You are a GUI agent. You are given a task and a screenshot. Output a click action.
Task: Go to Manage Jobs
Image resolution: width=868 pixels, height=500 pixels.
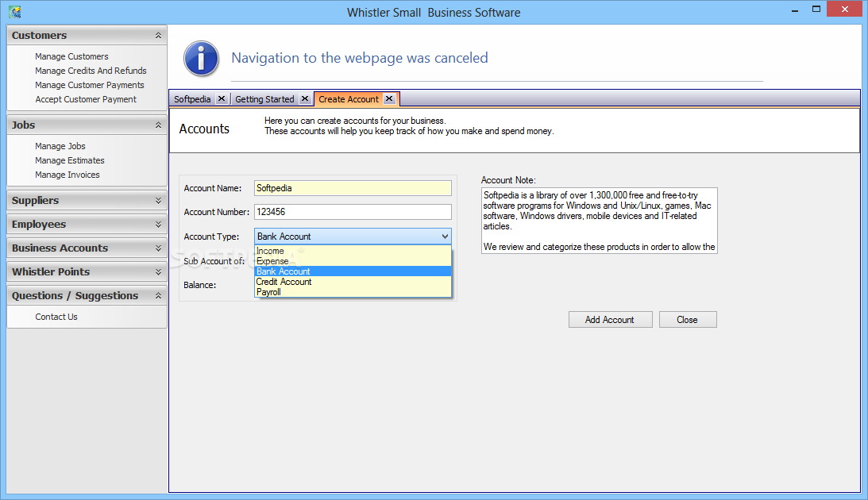pyautogui.click(x=60, y=146)
